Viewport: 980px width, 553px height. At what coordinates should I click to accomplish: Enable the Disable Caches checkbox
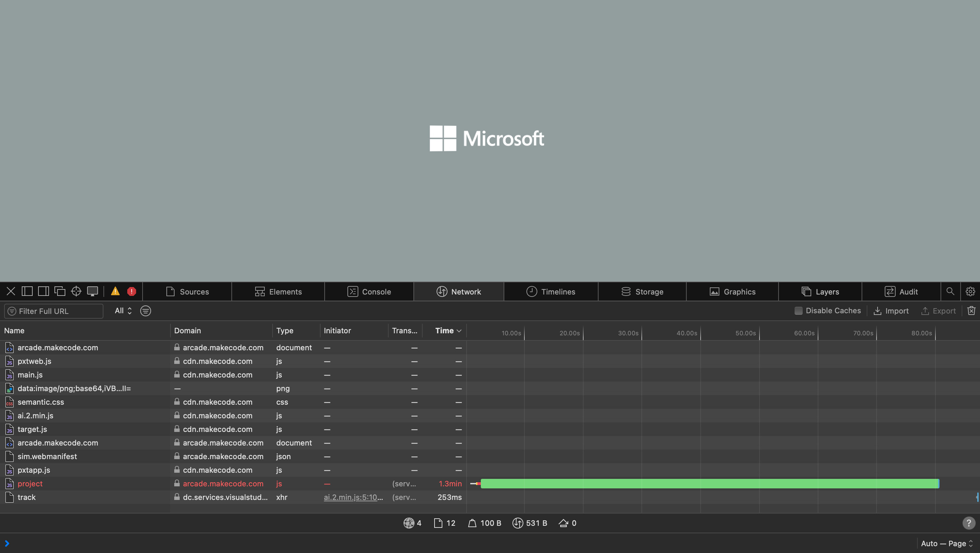click(798, 311)
